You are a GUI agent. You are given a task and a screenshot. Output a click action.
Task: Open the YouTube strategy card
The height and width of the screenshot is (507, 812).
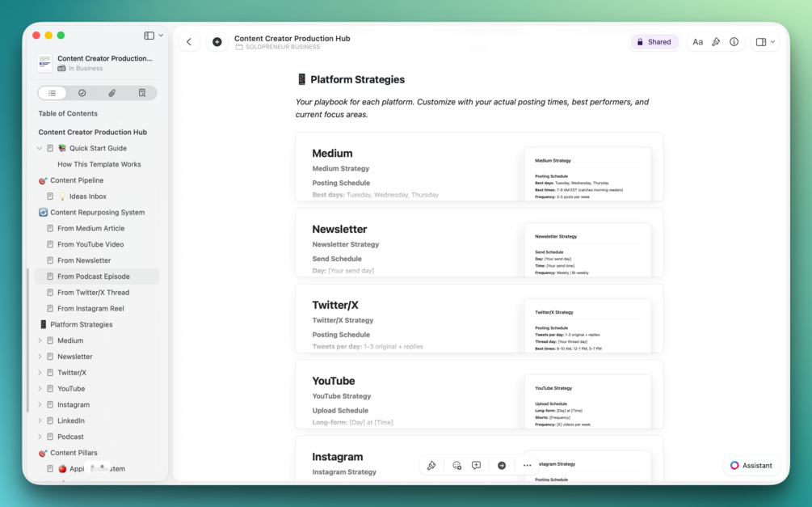479,395
